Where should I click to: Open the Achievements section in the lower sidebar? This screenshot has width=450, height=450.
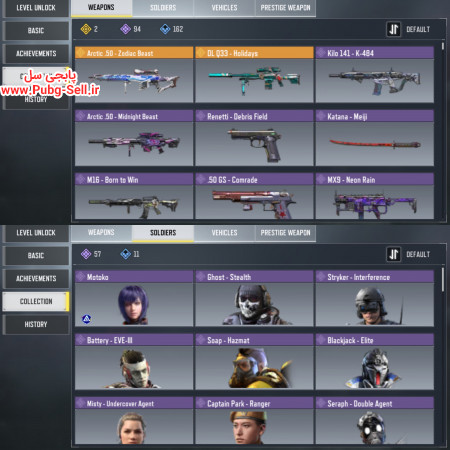(36, 278)
